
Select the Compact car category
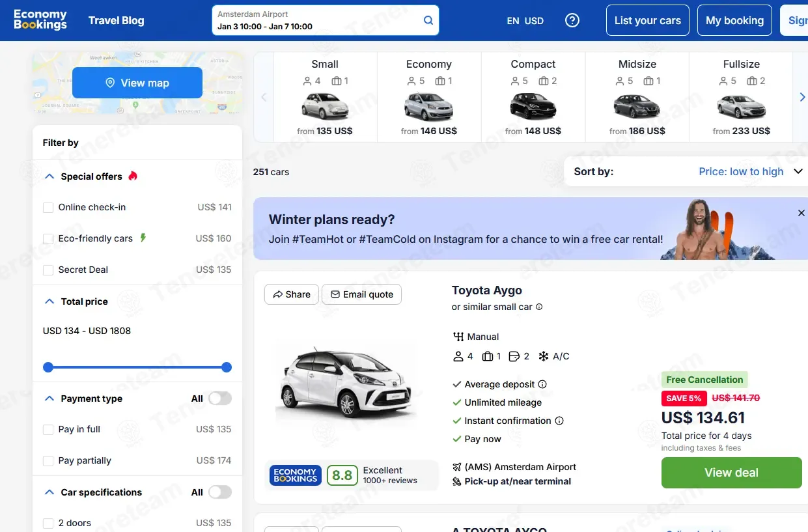(x=533, y=97)
